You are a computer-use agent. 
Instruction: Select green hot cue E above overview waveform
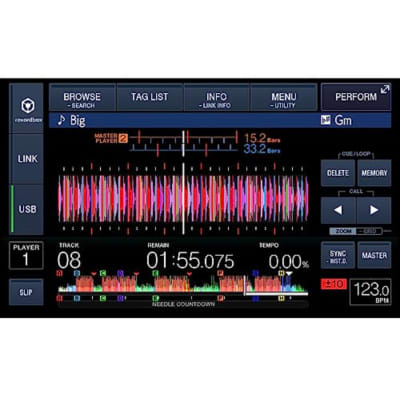155,273
